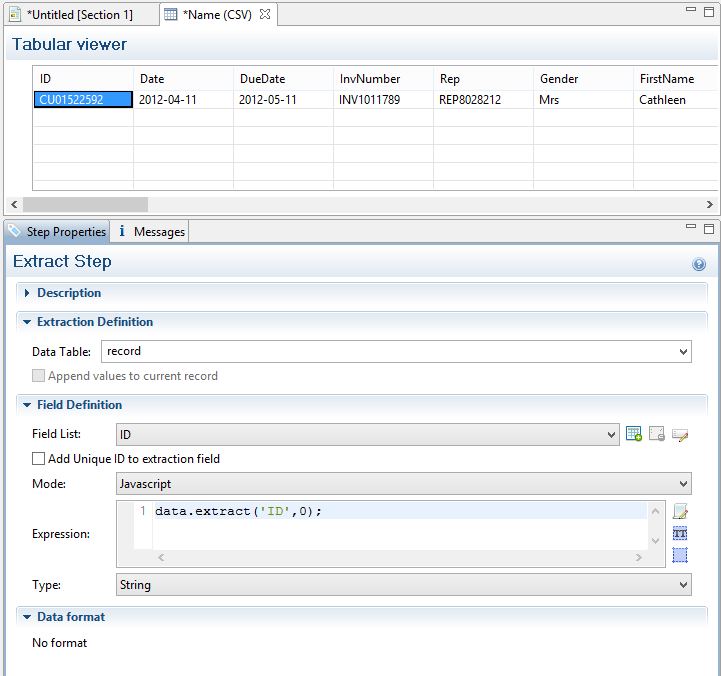Open the Type dropdown showing String
Viewport: 721px width, 676px height.
[683, 585]
